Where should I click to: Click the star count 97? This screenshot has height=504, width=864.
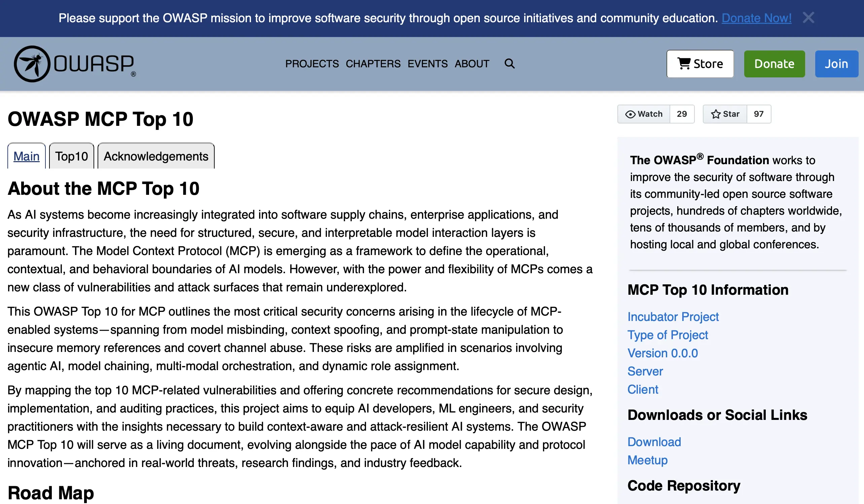758,114
